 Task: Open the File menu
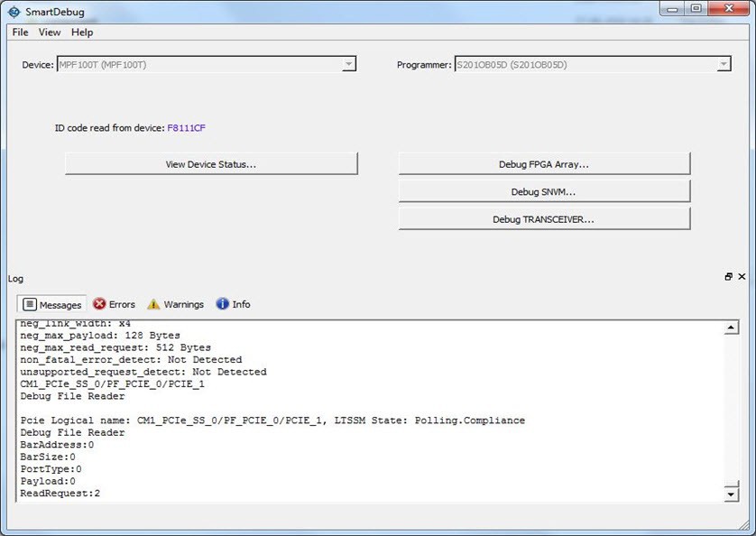(20, 32)
